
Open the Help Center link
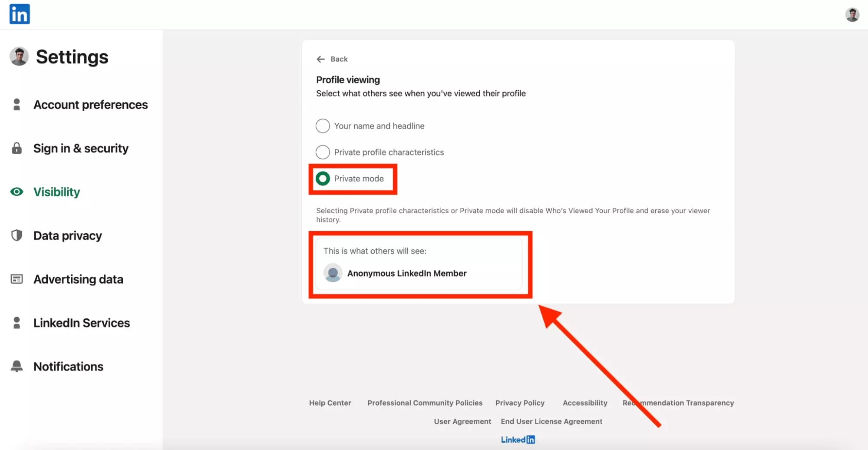[x=330, y=403]
